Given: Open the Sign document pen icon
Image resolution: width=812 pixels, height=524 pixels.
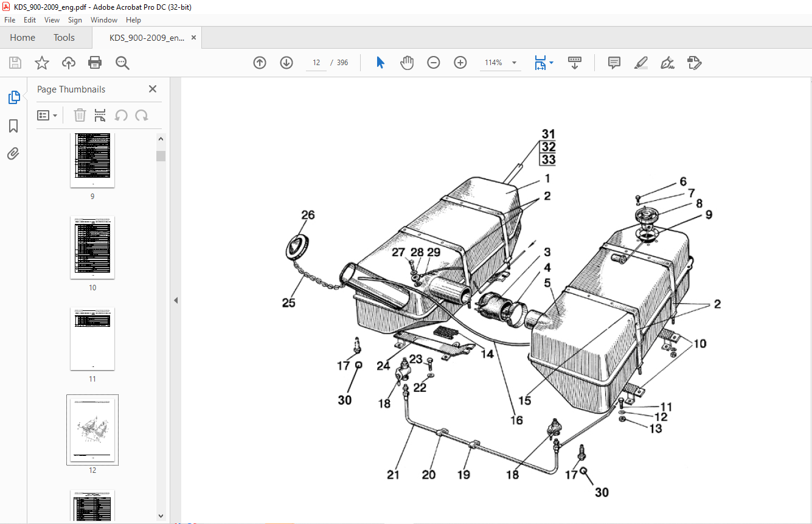Looking at the screenshot, I should point(667,63).
